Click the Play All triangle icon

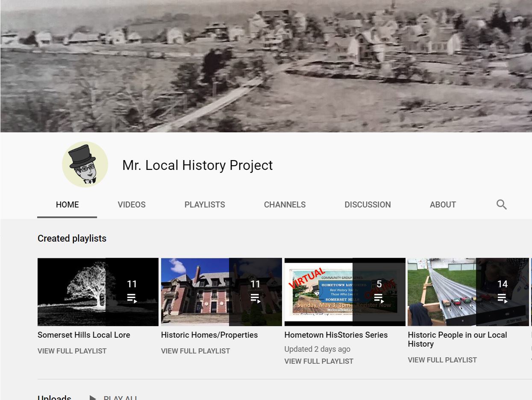click(93, 397)
